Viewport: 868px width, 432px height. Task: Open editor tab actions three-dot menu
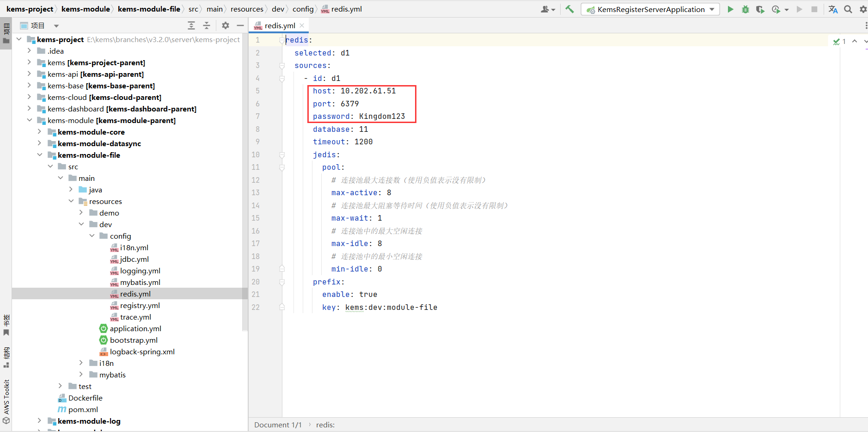point(866,25)
